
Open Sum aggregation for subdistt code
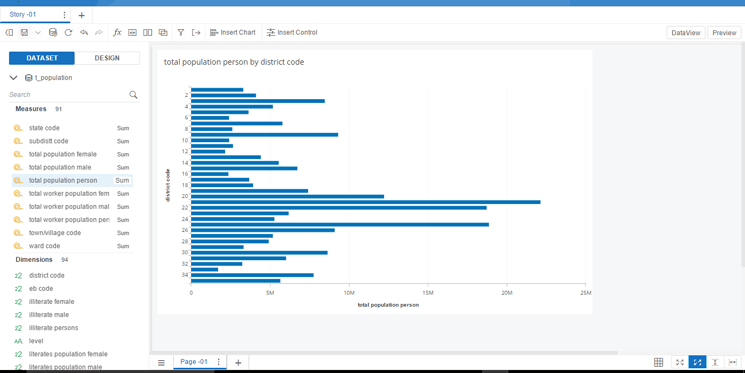123,141
